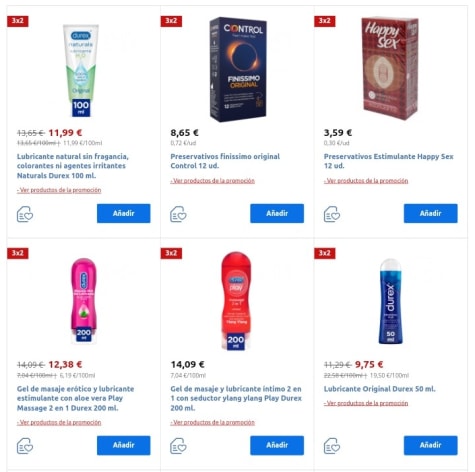Add Happy Sex Estimulante 12 ud. to cart
This screenshot has height=472, width=475.
point(431,213)
